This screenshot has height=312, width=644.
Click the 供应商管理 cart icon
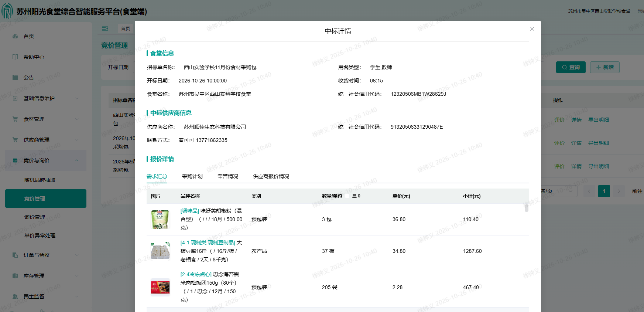(15, 140)
